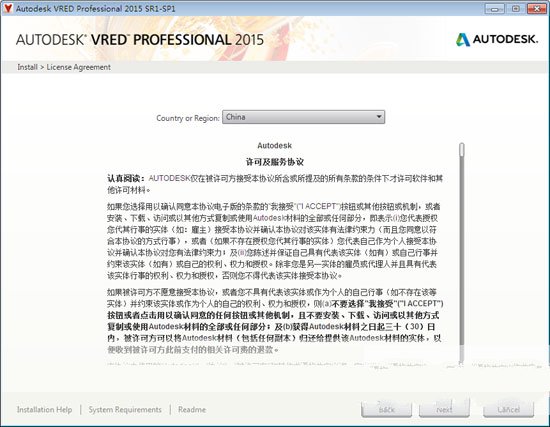Open the Installation Help link
Screen dimensions: 550x427
click(x=45, y=409)
